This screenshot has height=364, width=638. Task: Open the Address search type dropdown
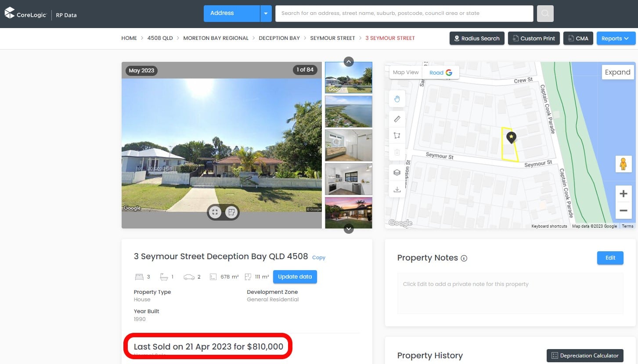click(266, 14)
